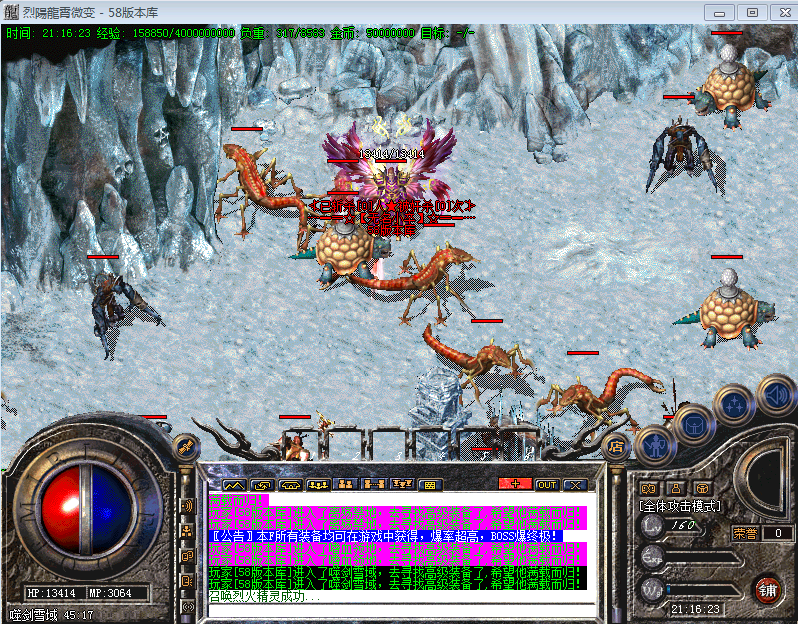This screenshot has height=624, width=798.
Task: Toggle the speaker sound round button
Action: pos(777,395)
